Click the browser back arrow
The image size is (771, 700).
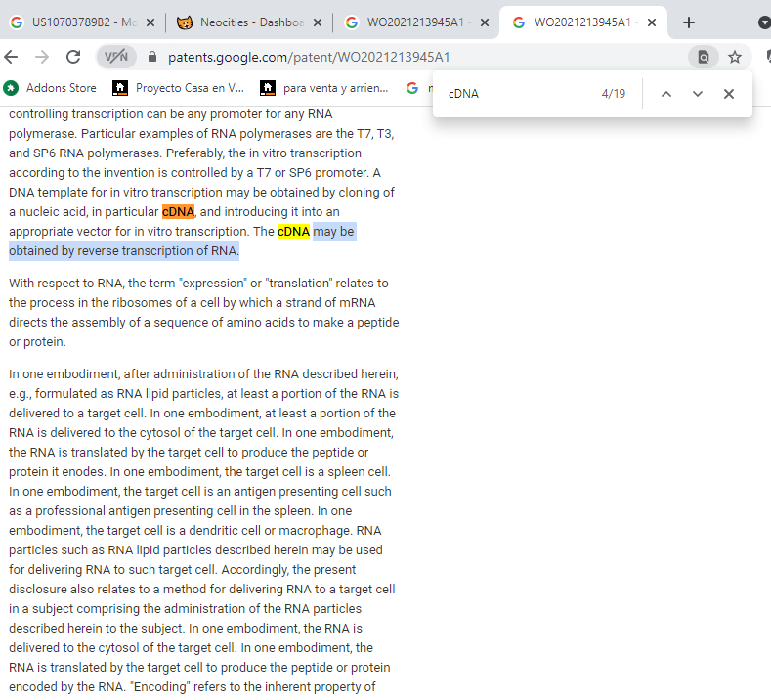[x=12, y=57]
